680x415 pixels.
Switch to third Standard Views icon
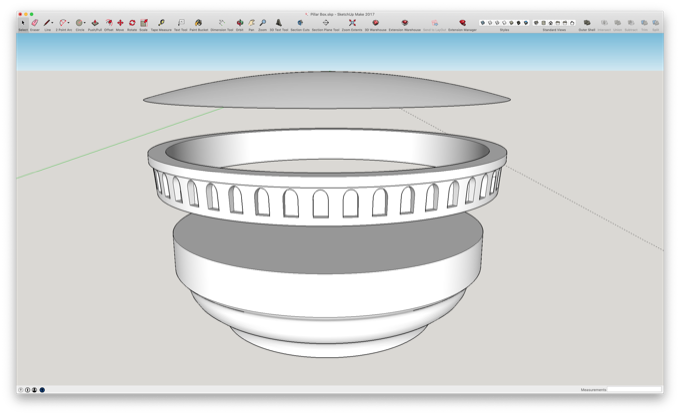pos(551,23)
